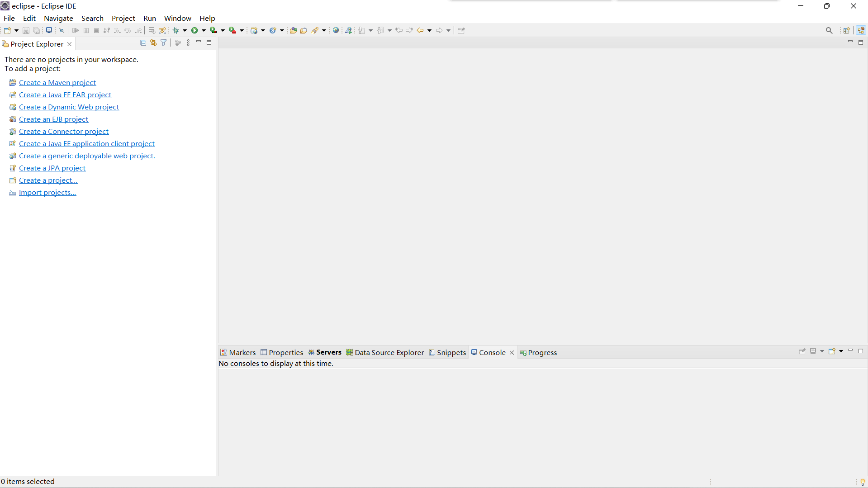Click the Forward navigation arrow icon
Screen dimensions: 868x488
(x=439, y=30)
